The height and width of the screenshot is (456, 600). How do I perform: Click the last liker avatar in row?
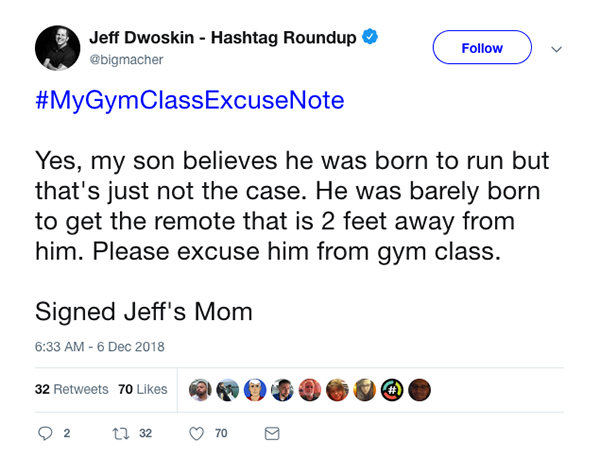[x=419, y=390]
